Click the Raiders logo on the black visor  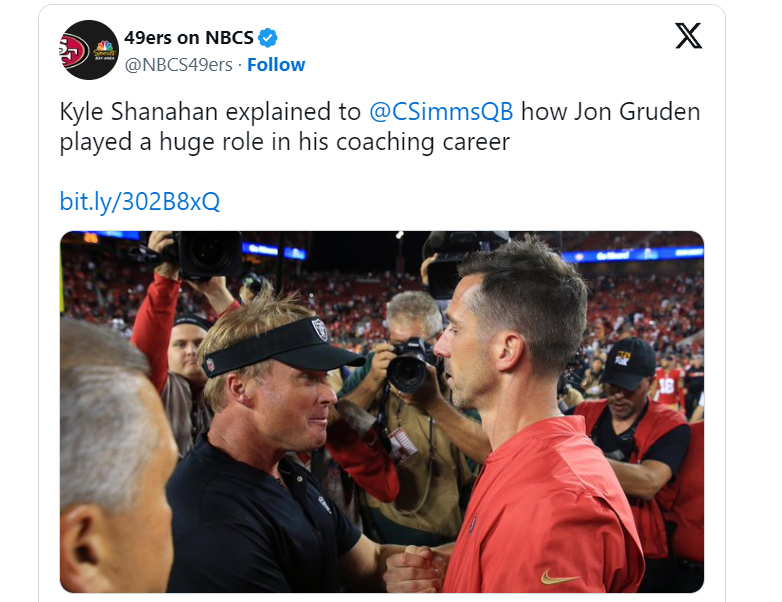pos(320,329)
